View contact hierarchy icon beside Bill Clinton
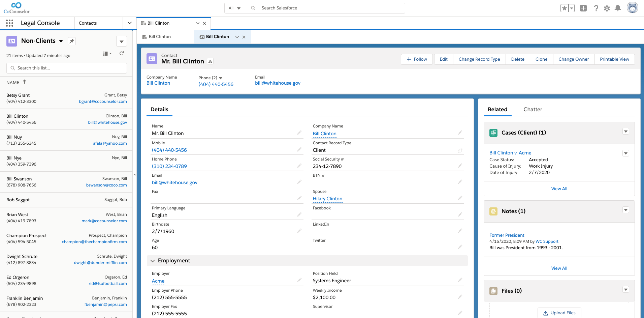The height and width of the screenshot is (318, 644). (x=210, y=61)
